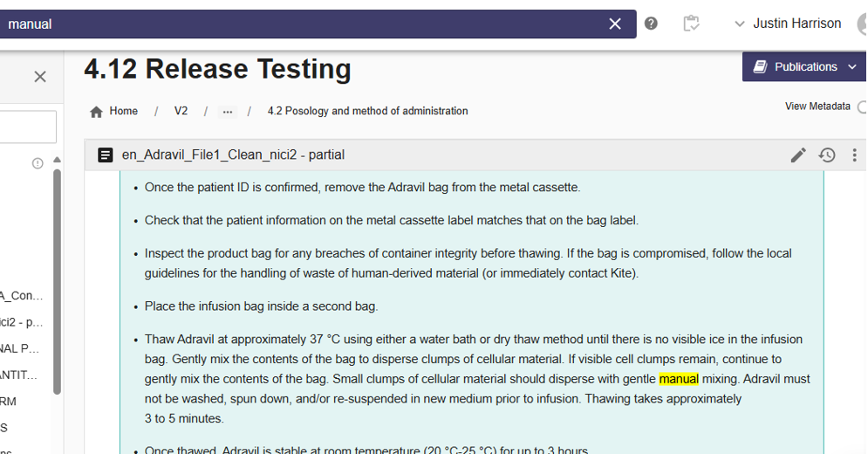This screenshot has height=454, width=868.
Task: Toggle the View Metadata switch
Action: (x=862, y=107)
